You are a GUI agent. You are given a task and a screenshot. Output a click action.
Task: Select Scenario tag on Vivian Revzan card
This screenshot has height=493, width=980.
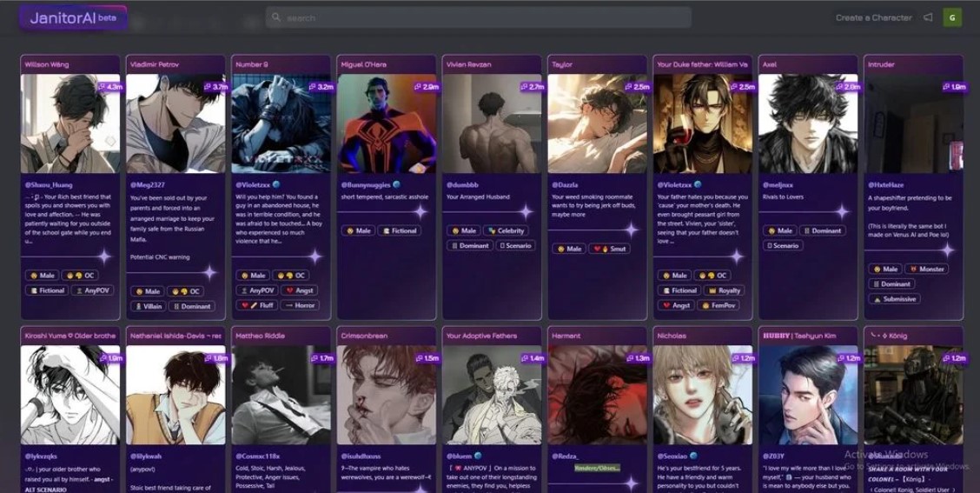tap(515, 246)
